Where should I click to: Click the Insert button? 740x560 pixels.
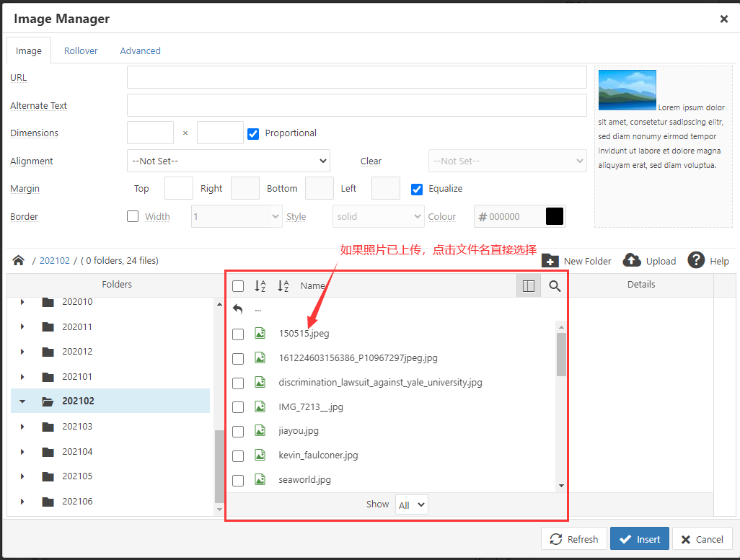point(640,539)
